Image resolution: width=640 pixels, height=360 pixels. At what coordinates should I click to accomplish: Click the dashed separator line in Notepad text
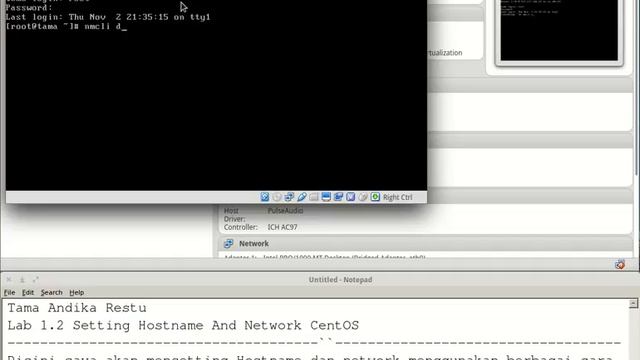[314, 342]
